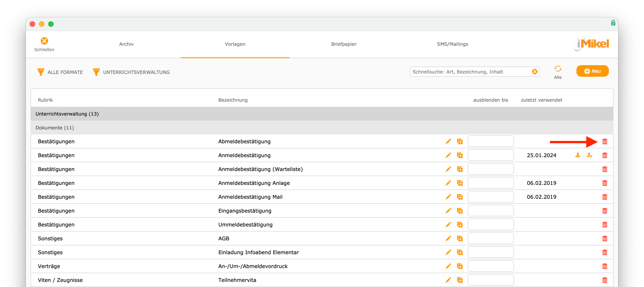The height and width of the screenshot is (287, 644).
Task: Delete the template last used 25.01.2024
Action: [x=605, y=155]
